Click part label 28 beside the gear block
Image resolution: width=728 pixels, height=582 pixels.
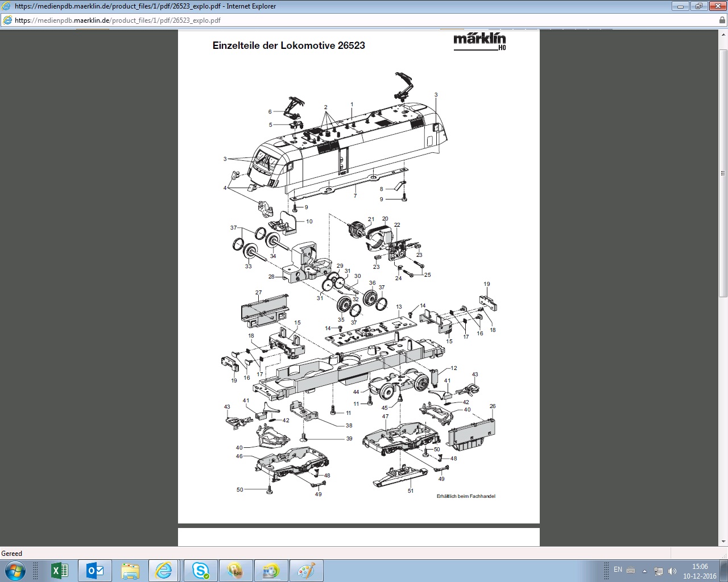pos(271,277)
